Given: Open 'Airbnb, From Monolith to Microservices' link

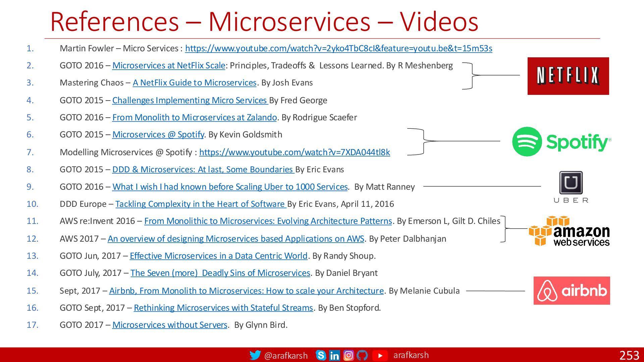Looking at the screenshot, I should (x=247, y=291).
